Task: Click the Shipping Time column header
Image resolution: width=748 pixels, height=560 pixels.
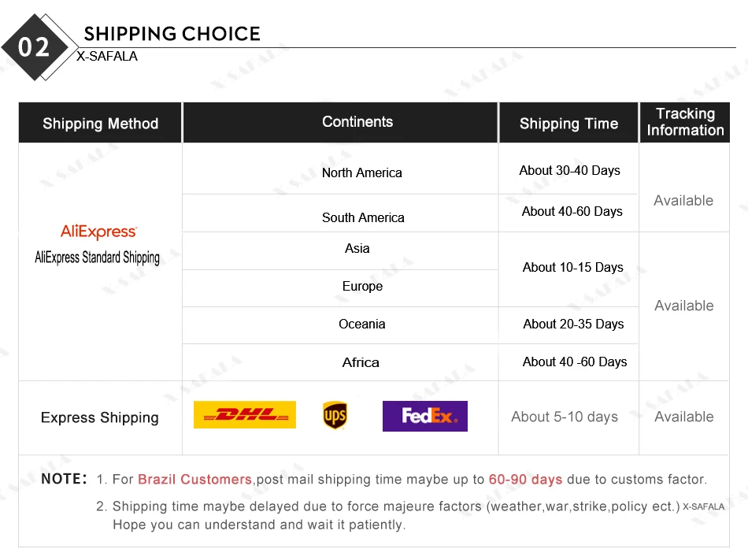Action: pyautogui.click(x=568, y=124)
